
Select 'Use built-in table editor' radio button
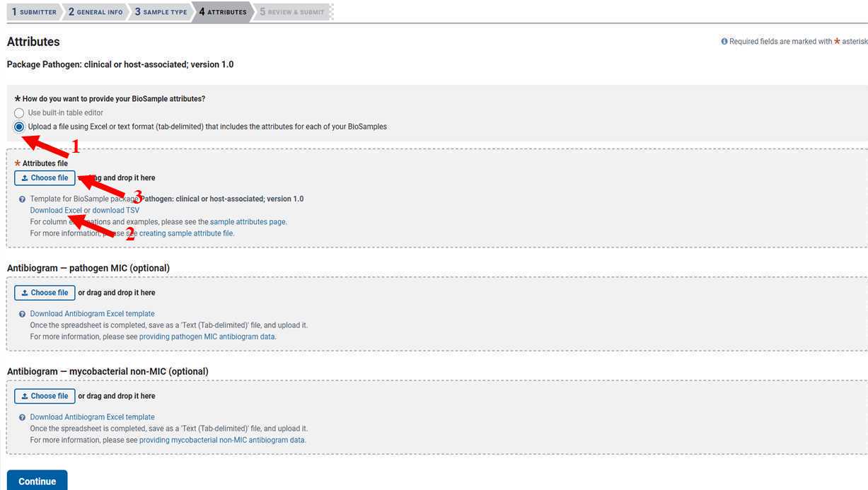coord(19,113)
